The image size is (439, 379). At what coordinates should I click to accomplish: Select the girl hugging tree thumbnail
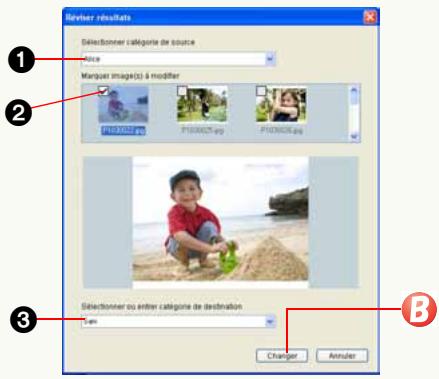pos(281,104)
